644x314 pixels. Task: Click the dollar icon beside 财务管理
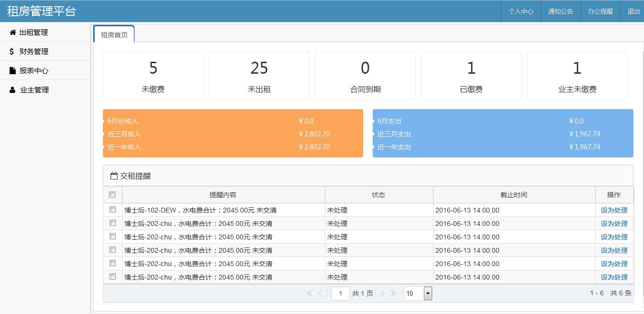coord(12,52)
